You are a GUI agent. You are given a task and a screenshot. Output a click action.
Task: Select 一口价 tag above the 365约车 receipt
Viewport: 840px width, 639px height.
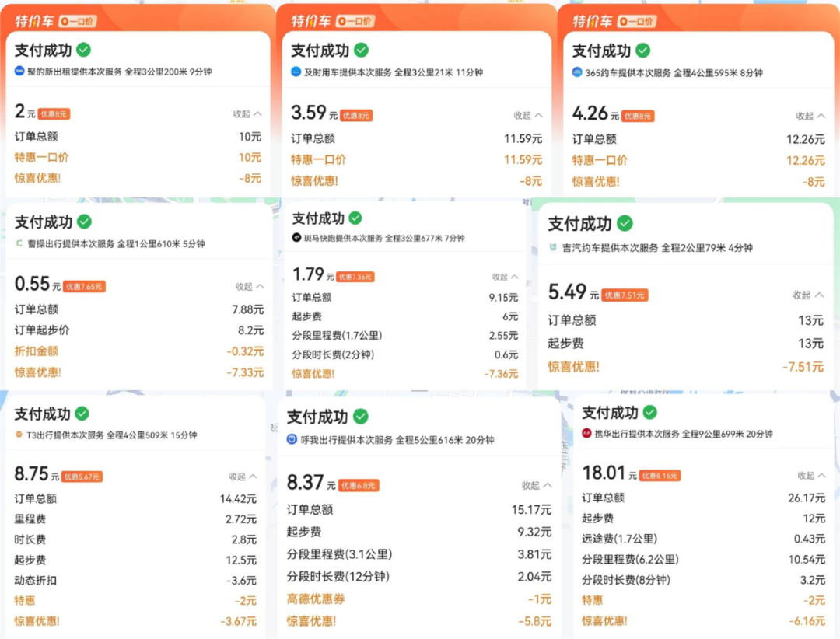[x=638, y=21]
